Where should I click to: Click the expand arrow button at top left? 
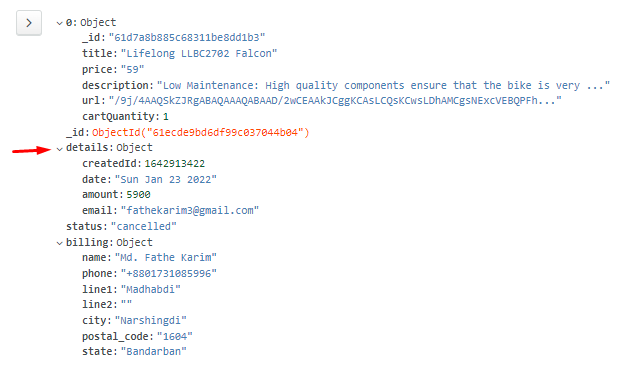(29, 23)
